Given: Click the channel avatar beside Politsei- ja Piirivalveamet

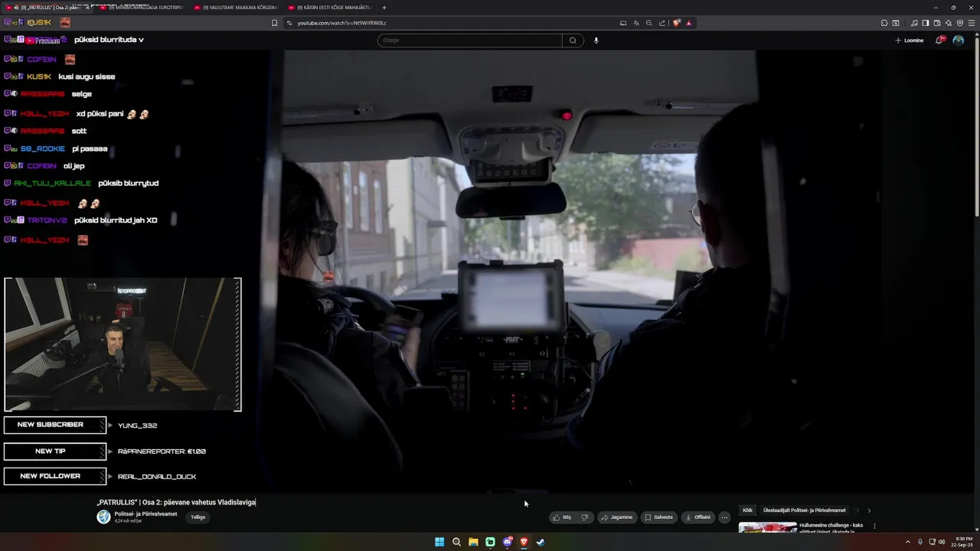Looking at the screenshot, I should (x=103, y=517).
